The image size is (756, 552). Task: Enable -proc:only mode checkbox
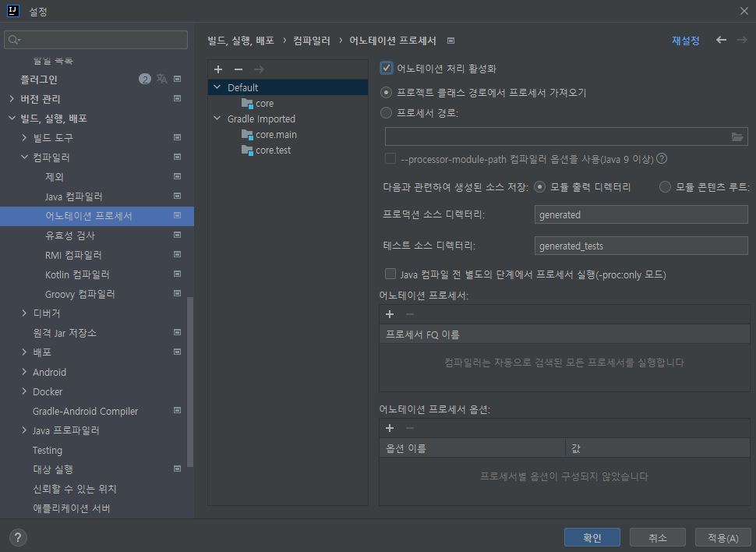(x=390, y=274)
